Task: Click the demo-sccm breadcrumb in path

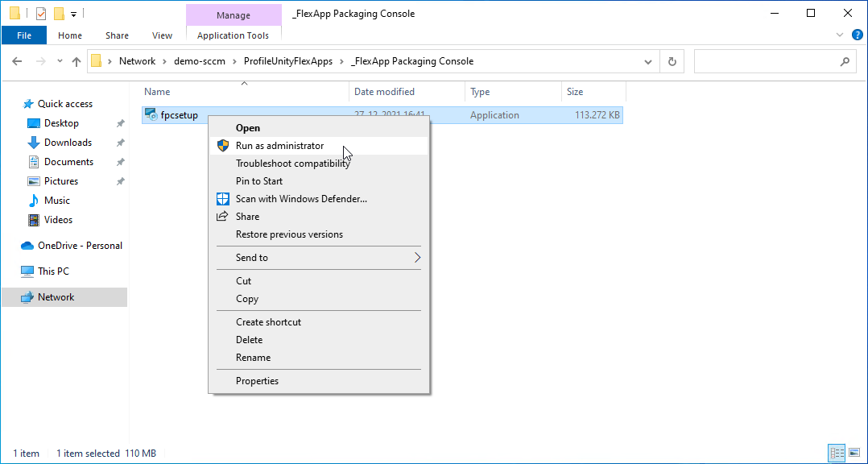Action: 200,61
